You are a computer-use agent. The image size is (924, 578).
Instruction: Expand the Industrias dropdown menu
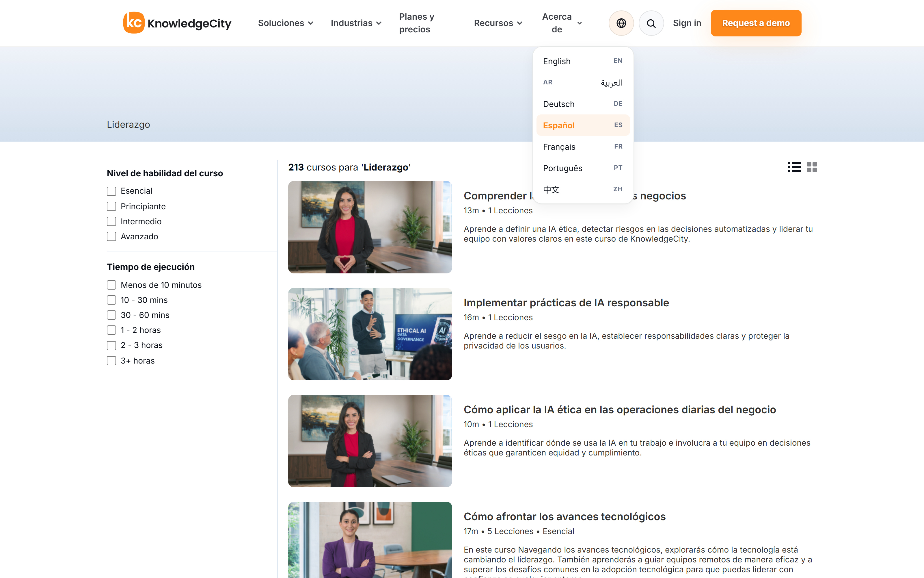pyautogui.click(x=356, y=23)
